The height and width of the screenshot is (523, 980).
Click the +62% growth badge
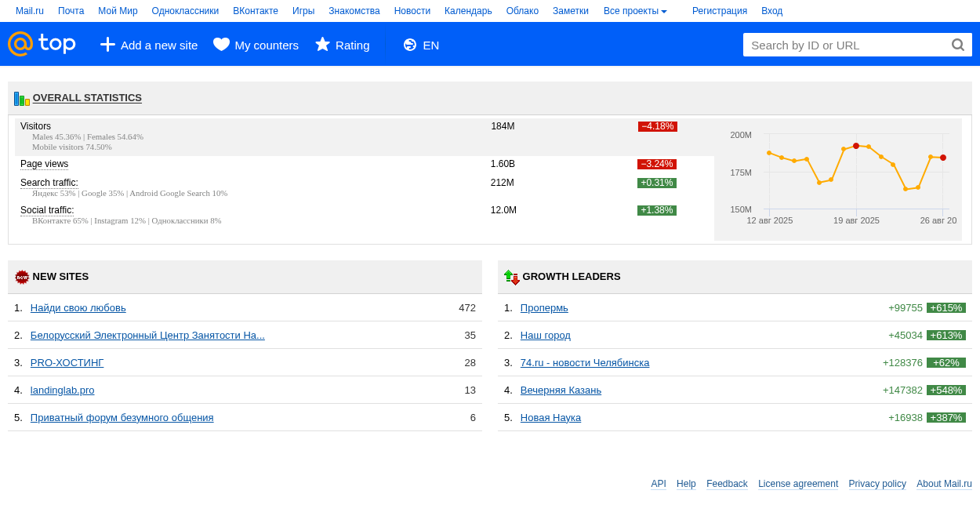tap(946, 363)
